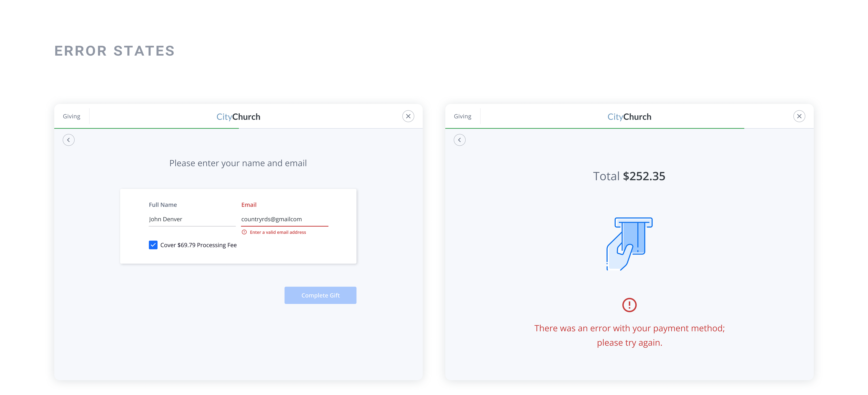Click the 'Cover $69.79 Processing Fee' label
Viewport: 868px width, 395px height.
(198, 245)
